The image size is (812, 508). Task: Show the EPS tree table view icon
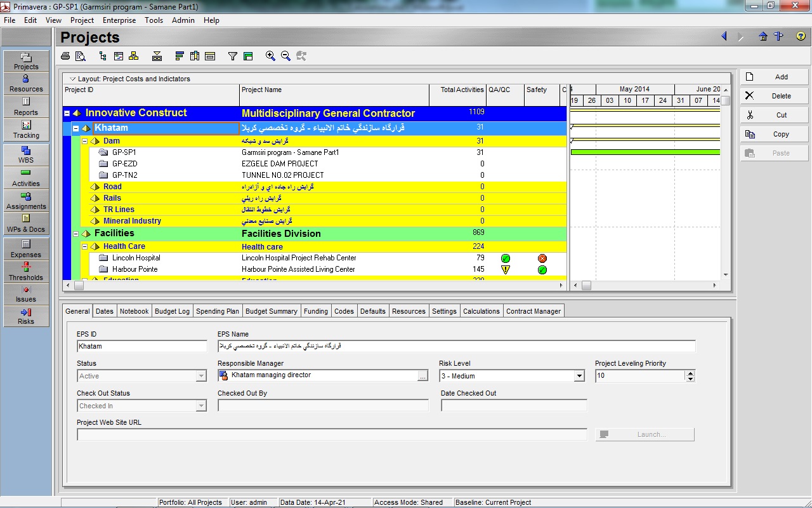[103, 56]
